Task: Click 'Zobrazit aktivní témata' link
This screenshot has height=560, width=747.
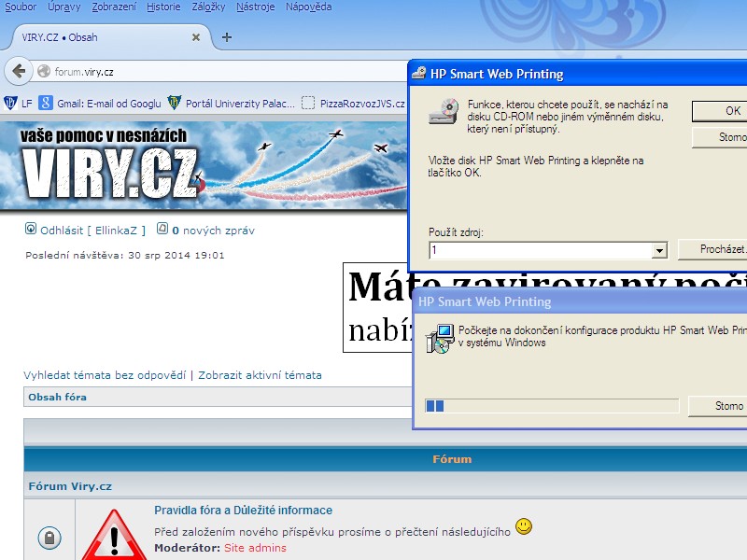Action: point(260,375)
